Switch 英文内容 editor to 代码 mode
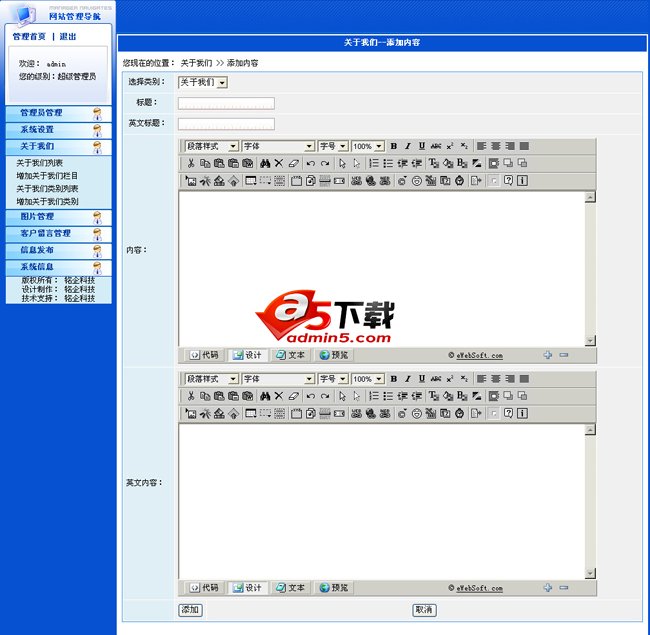650x635 pixels. (204, 587)
